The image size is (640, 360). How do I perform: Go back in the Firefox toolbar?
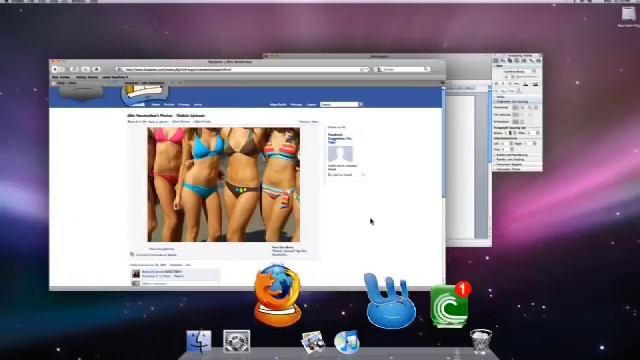pyautogui.click(x=55, y=69)
